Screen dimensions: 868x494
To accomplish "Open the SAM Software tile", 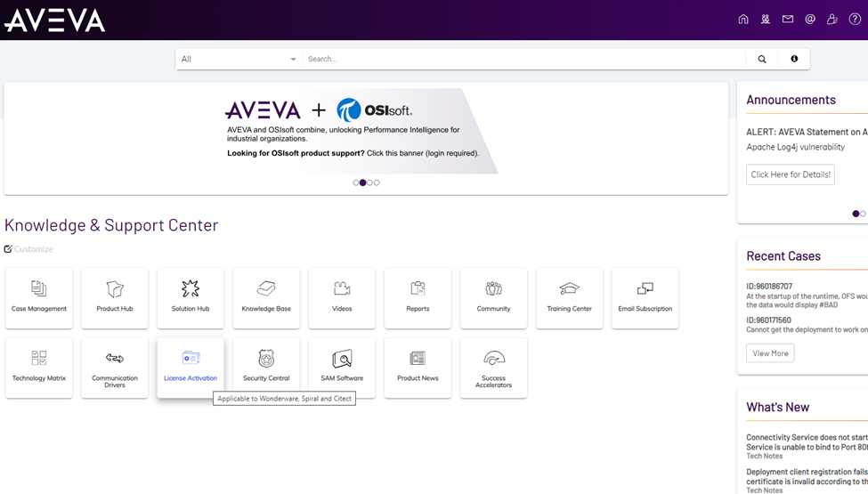I will tap(342, 368).
